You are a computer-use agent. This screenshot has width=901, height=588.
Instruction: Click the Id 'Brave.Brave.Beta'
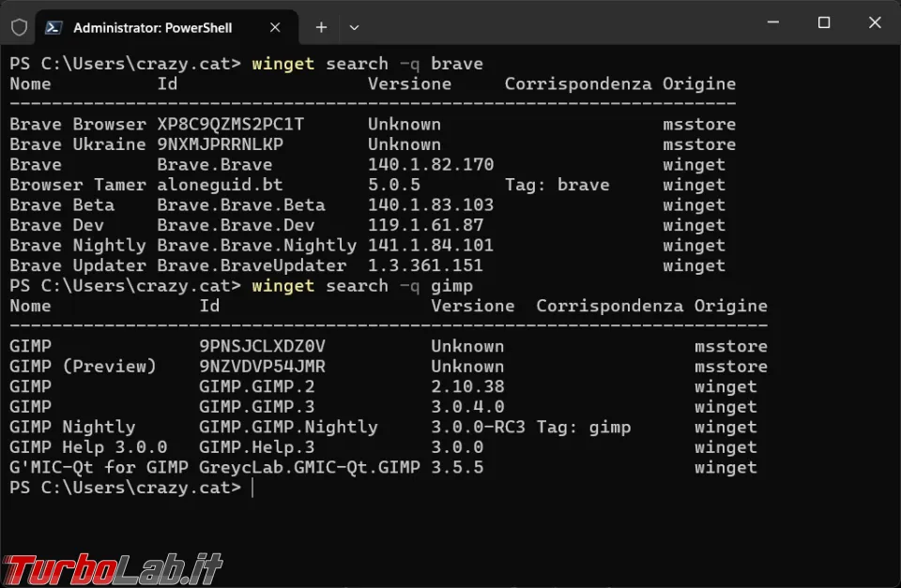pos(241,205)
